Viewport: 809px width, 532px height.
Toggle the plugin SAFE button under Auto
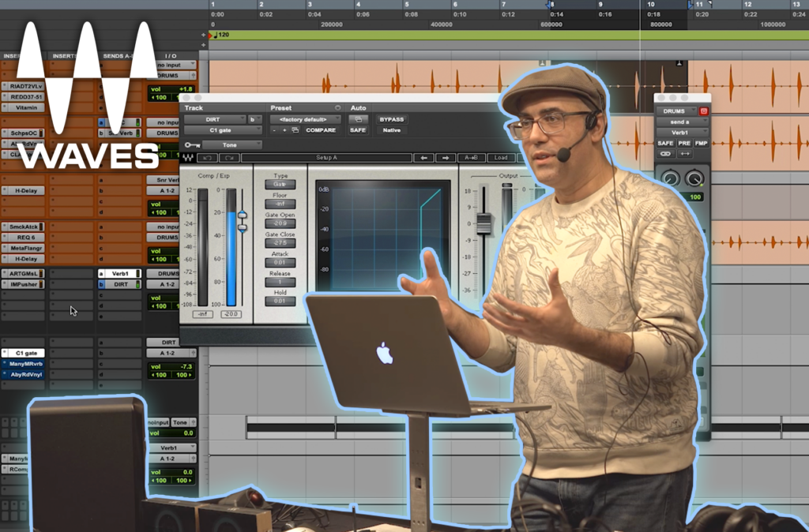pos(358,130)
